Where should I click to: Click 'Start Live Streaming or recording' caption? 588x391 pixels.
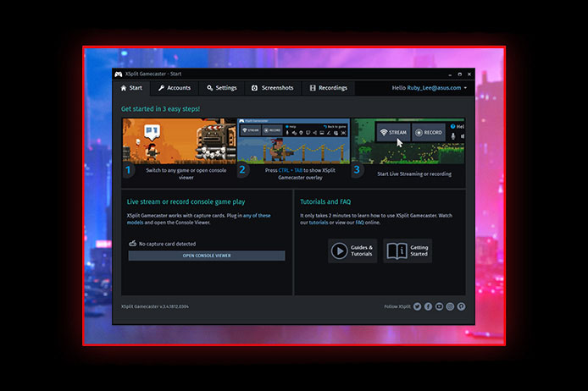414,174
